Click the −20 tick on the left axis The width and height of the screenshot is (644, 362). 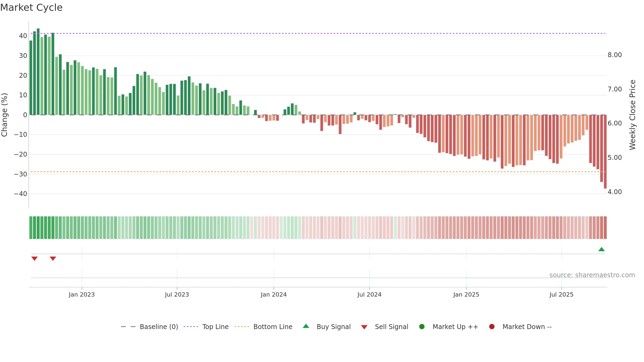[21, 154]
